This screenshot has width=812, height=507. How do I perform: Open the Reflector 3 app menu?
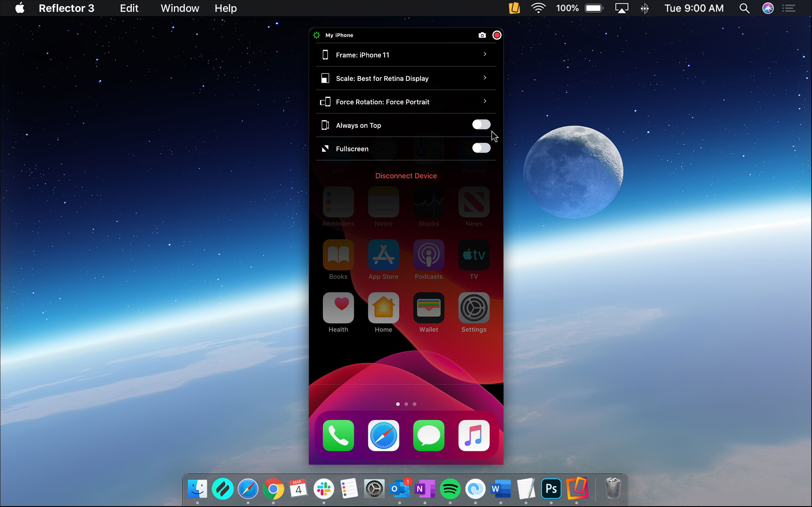(67, 8)
